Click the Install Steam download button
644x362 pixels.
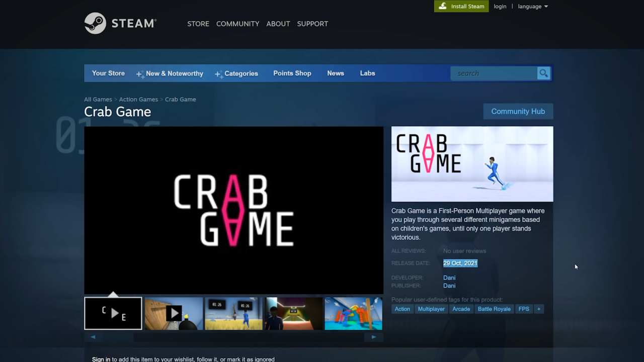[461, 6]
